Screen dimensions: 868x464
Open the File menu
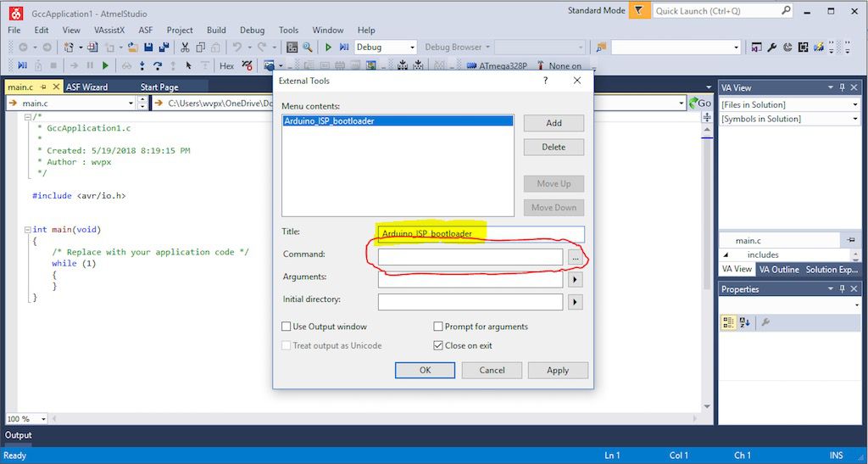[14, 30]
